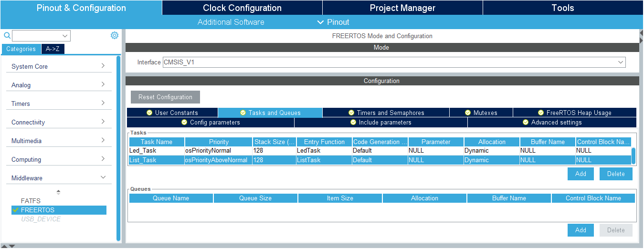Click Queue Size column header

(255, 198)
